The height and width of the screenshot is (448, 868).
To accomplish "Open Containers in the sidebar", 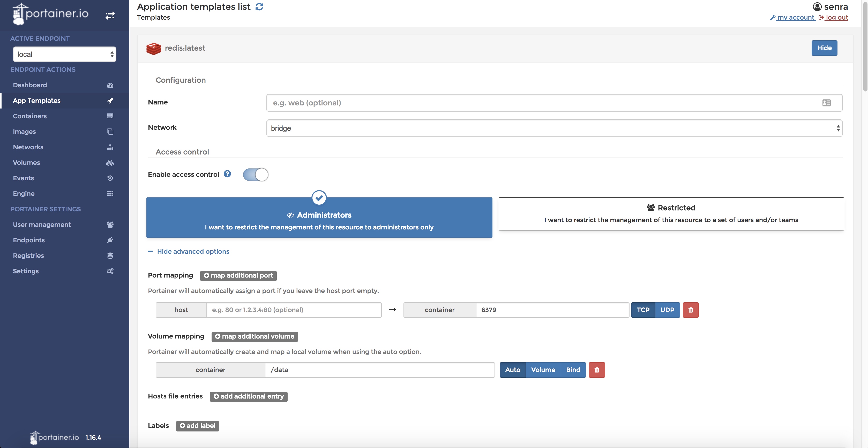I will click(30, 116).
